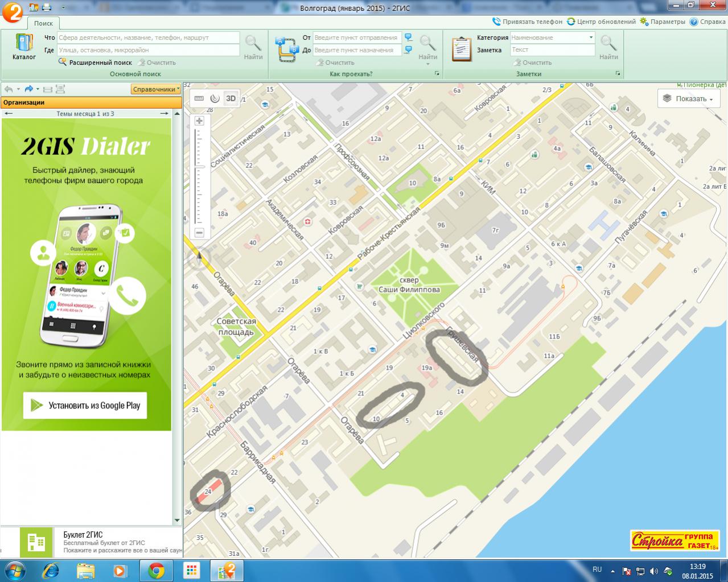This screenshot has height=582, width=728.
Task: Open the Категория Наименование combo box
Action: coord(552,38)
